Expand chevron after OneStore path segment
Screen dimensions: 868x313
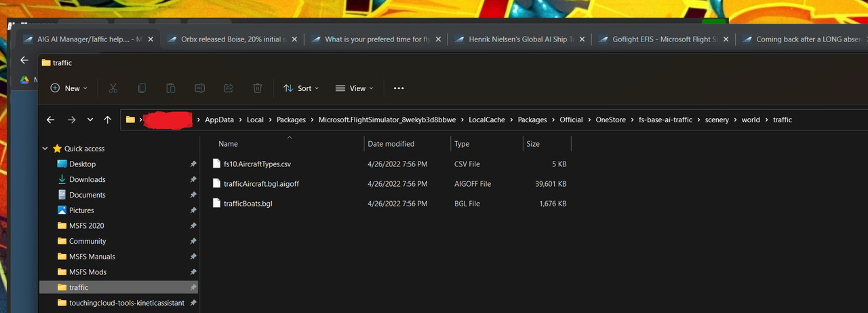[632, 119]
